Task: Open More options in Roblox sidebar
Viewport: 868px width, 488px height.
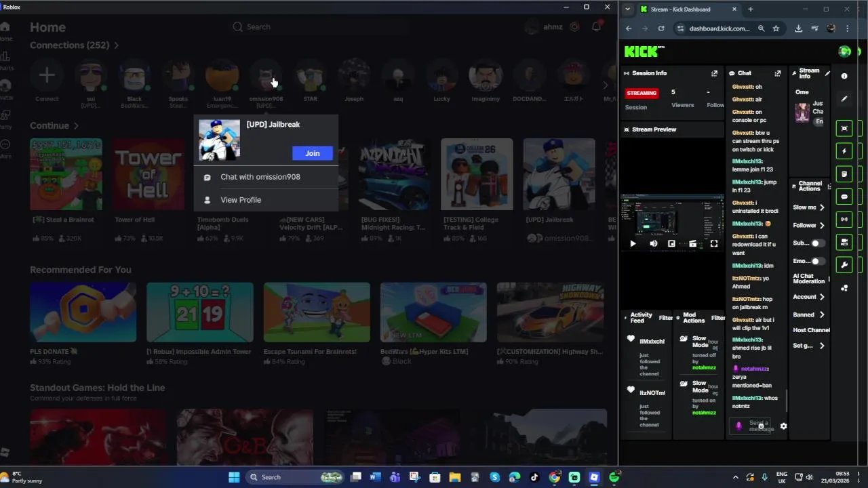Action: (5, 148)
